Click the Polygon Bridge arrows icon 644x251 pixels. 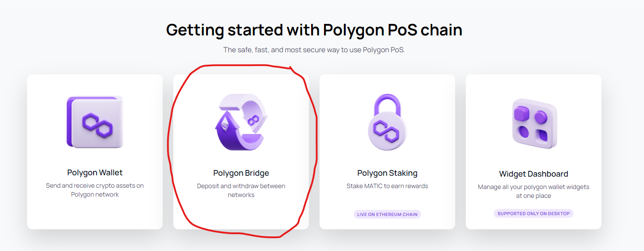tap(241, 122)
